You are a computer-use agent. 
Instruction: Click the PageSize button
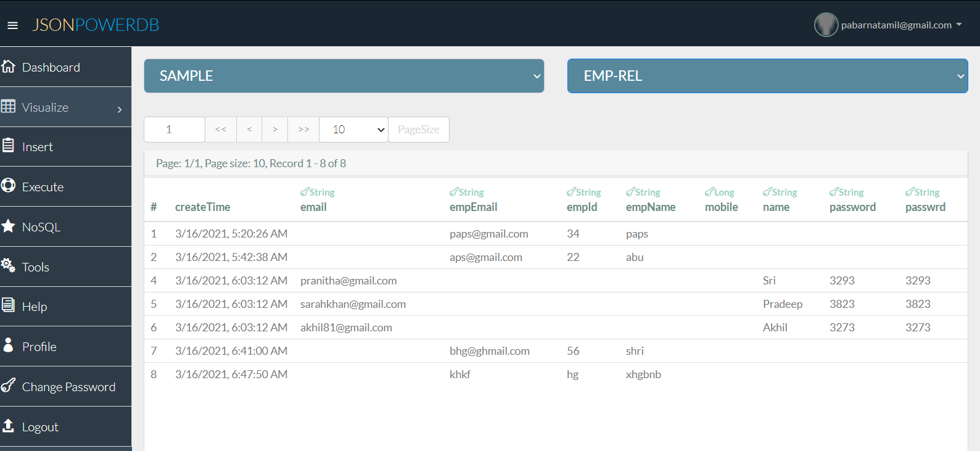pyautogui.click(x=419, y=130)
